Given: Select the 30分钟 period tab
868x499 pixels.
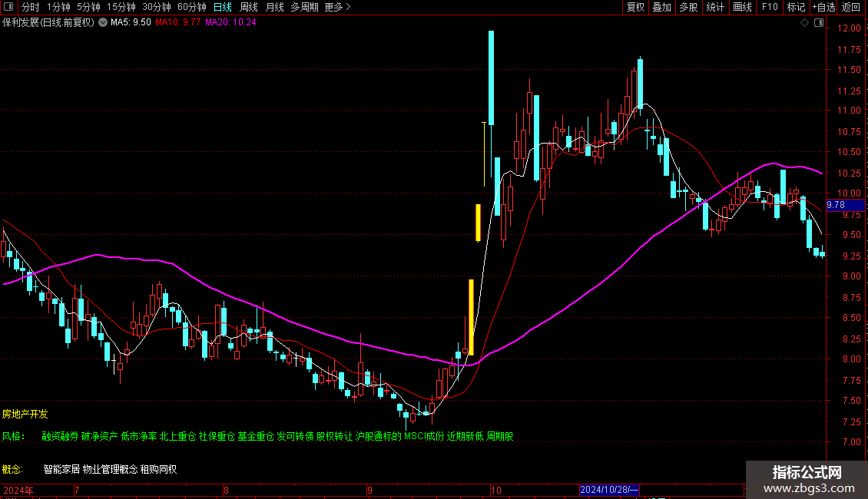Looking at the screenshot, I should [x=157, y=7].
